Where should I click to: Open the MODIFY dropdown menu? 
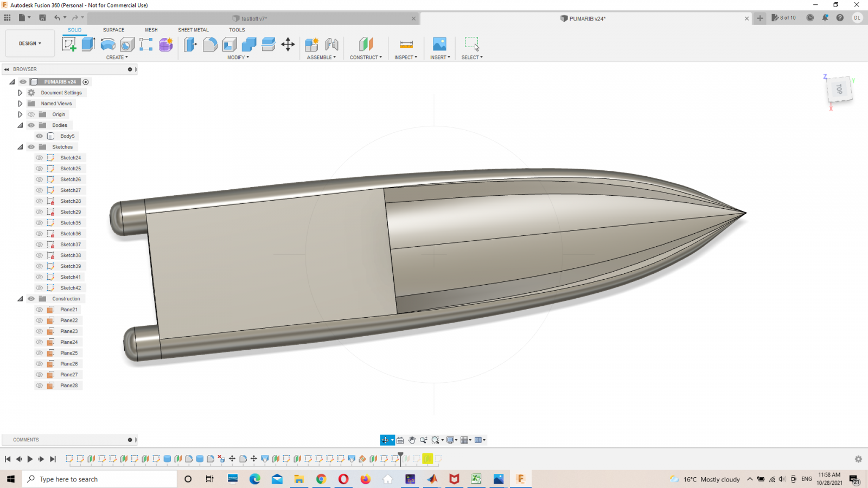[238, 57]
